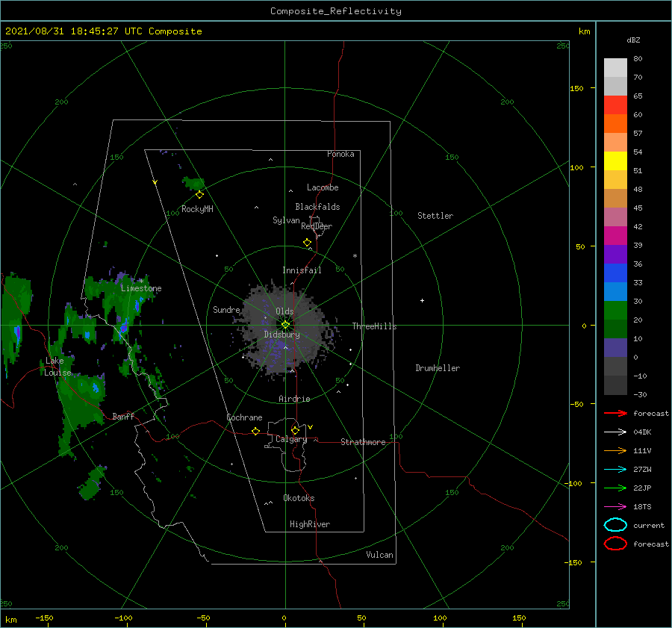Click the yellow diamond marker near RockyMH
Screen dimensions: 672x628
(x=199, y=195)
